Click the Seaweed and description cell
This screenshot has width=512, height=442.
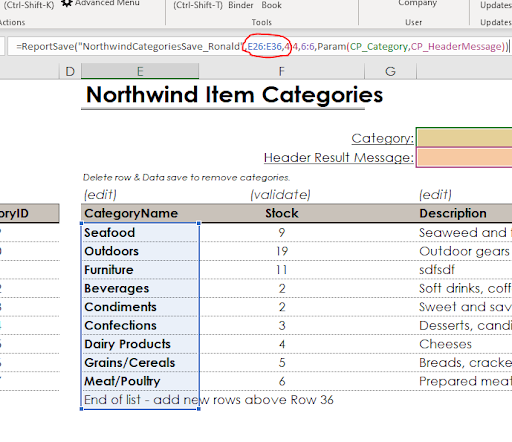coord(465,233)
